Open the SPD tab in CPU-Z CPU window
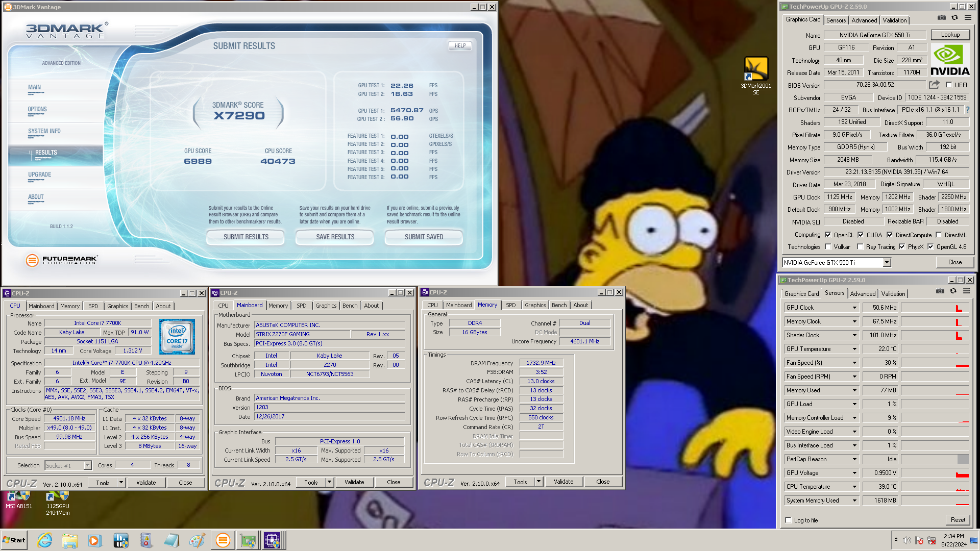The image size is (980, 551). pyautogui.click(x=93, y=306)
